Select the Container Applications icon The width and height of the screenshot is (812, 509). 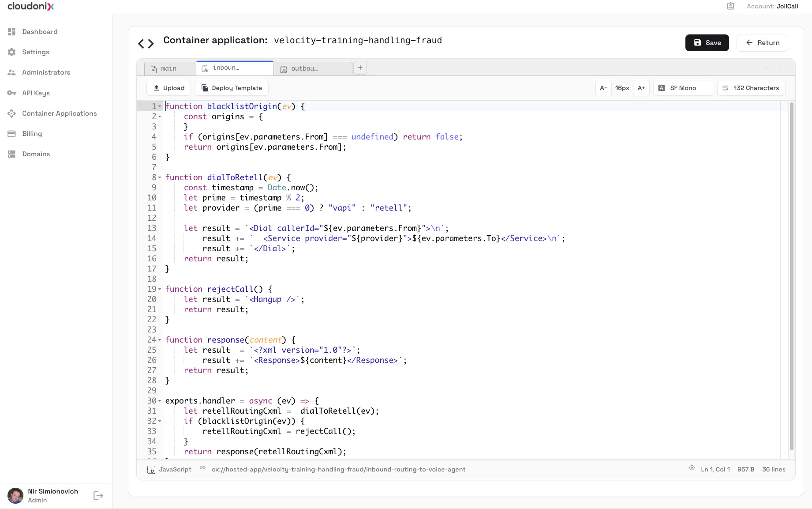pos(11,113)
